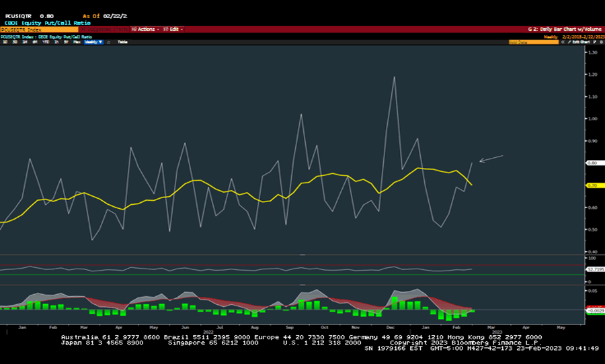This screenshot has width=605, height=364.
Task: Open the Suggested Charts button
Action: click(x=104, y=30)
